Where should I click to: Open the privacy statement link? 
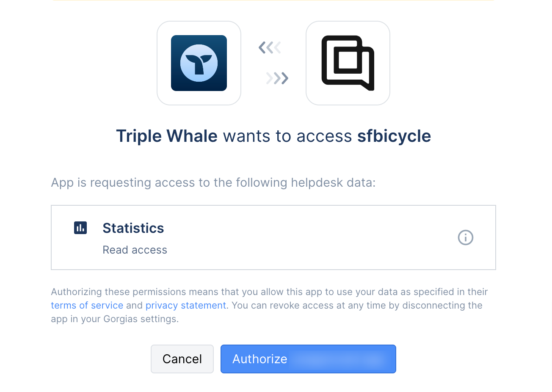pyautogui.click(x=186, y=305)
